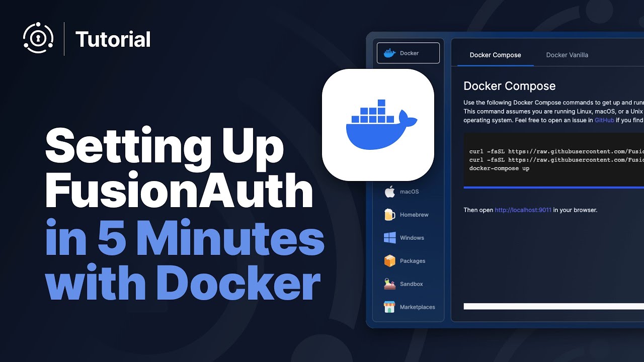Click the curl commands code block

[x=553, y=160]
